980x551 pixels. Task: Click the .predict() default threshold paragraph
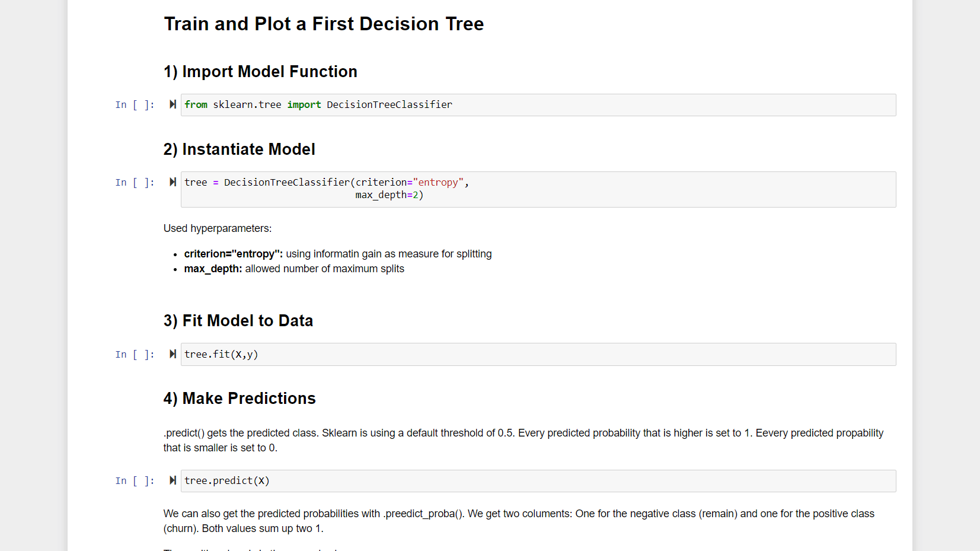pyautogui.click(x=523, y=440)
